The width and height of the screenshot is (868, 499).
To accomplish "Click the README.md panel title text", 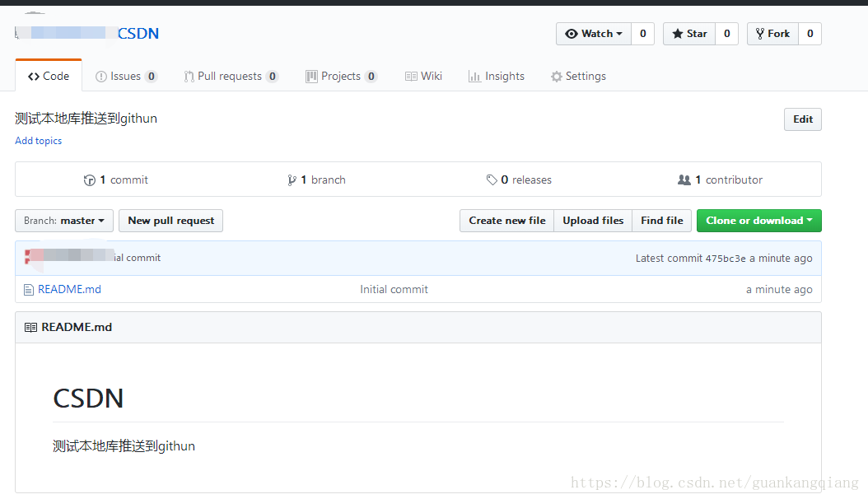I will point(77,328).
